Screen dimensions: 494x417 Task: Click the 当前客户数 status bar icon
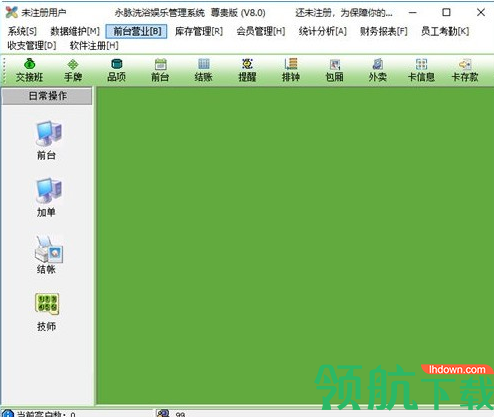[x=7, y=414]
